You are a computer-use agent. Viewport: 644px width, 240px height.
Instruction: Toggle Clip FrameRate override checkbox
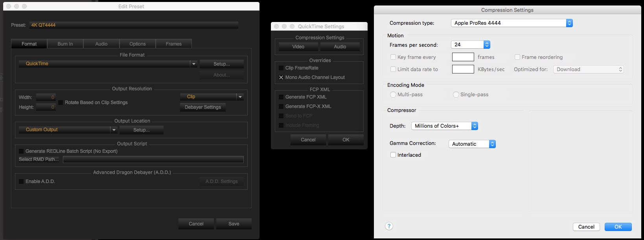281,68
